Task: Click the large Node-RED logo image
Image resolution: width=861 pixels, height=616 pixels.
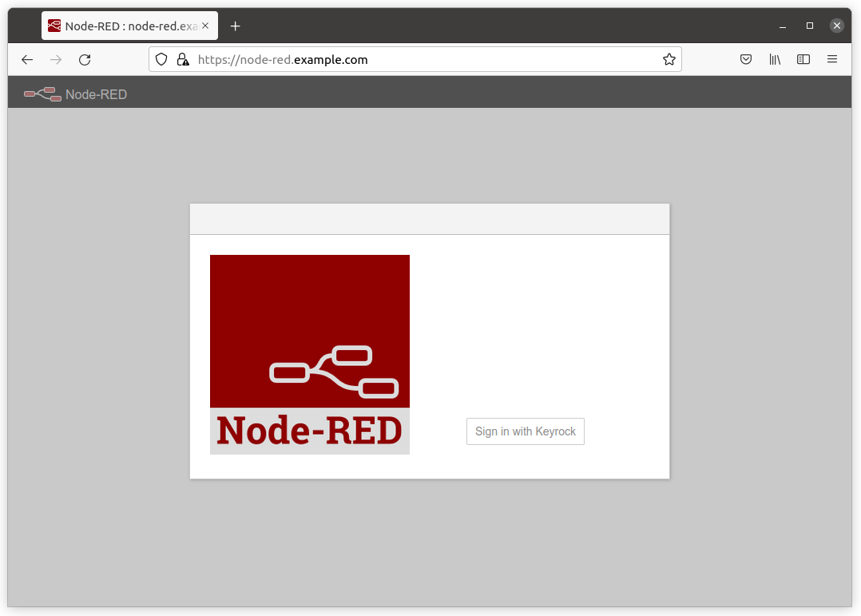Action: point(310,355)
